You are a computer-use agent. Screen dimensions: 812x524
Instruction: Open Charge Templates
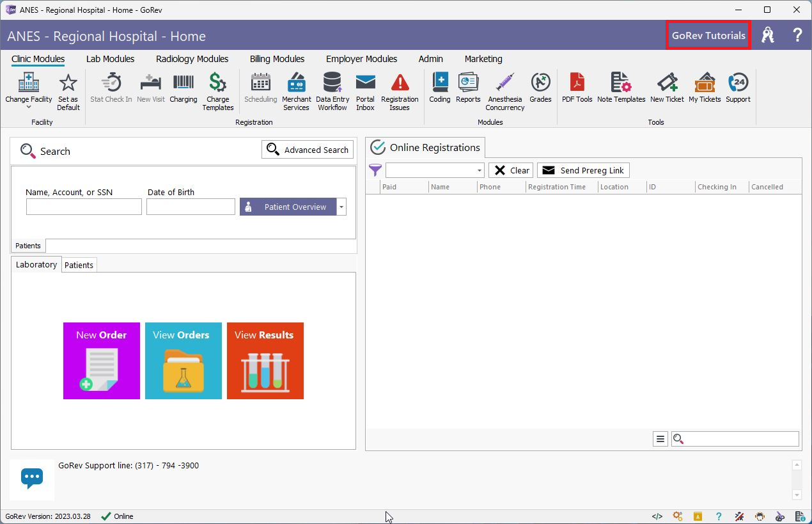pos(218,91)
